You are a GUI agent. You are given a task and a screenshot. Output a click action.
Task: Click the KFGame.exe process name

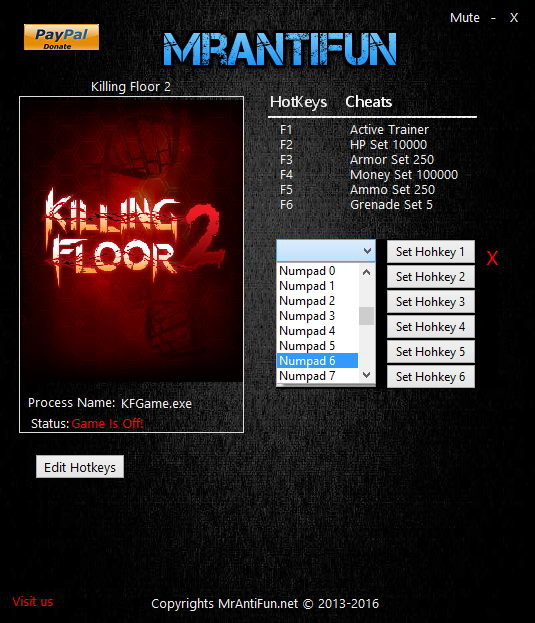156,403
